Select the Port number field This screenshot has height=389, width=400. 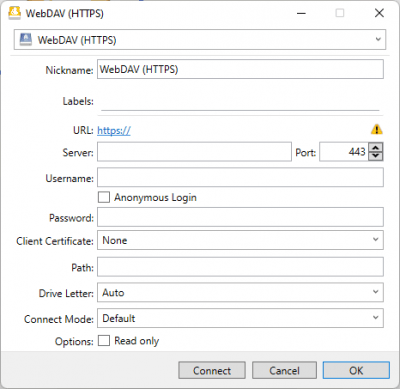[x=344, y=152]
